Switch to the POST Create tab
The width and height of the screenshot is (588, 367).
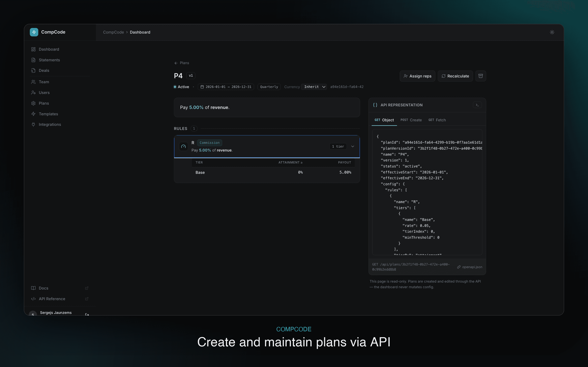click(x=411, y=120)
